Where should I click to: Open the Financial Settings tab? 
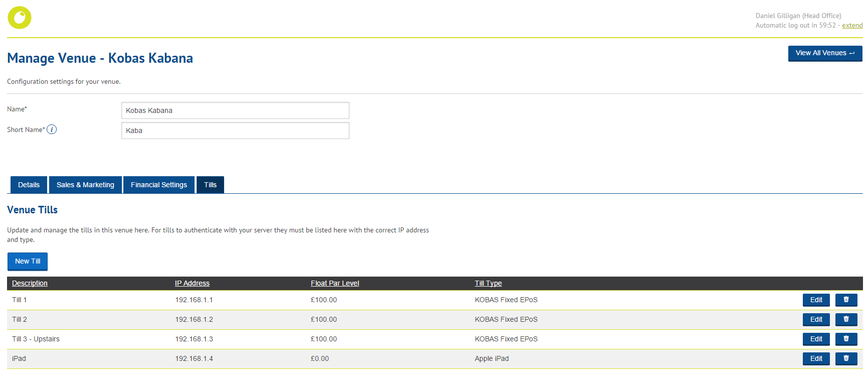tap(158, 185)
